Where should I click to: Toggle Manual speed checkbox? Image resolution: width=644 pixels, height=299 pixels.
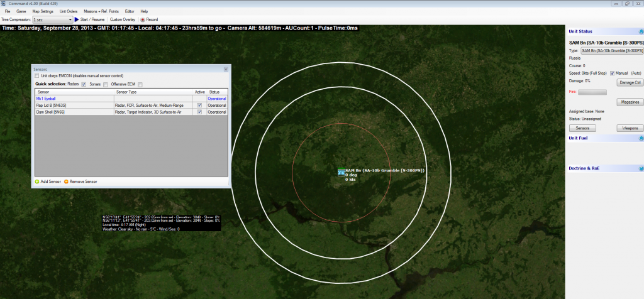(612, 73)
